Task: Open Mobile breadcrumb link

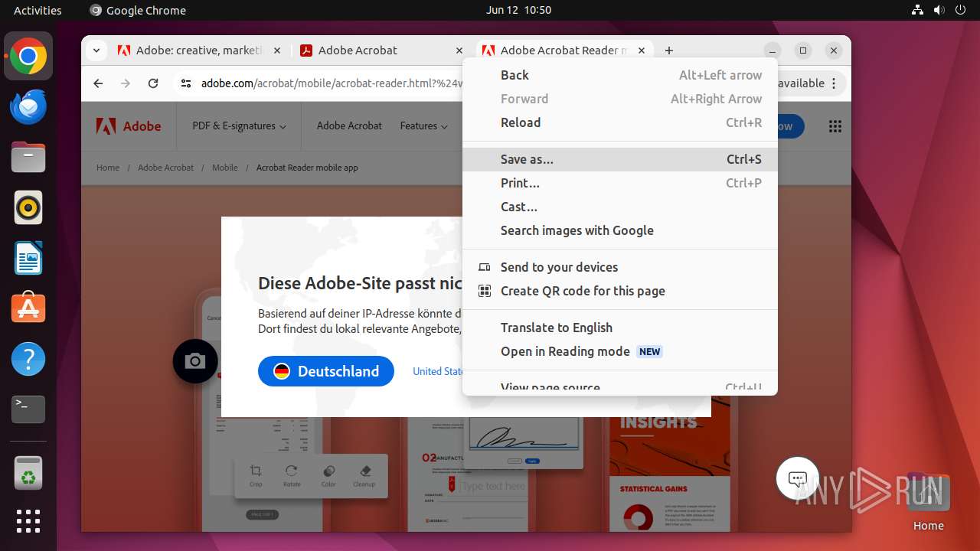Action: pyautogui.click(x=225, y=168)
